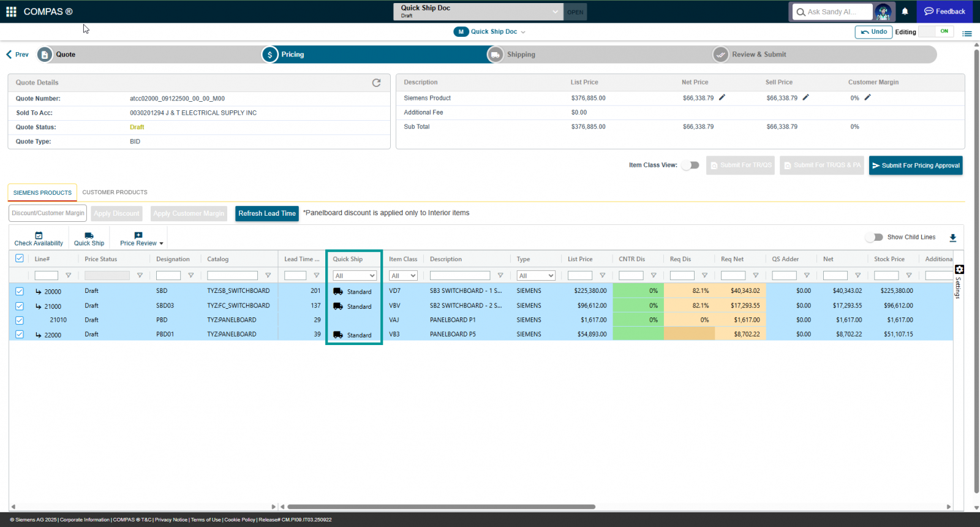Toggle the select-all rows checkbox
980x527 pixels.
point(20,259)
